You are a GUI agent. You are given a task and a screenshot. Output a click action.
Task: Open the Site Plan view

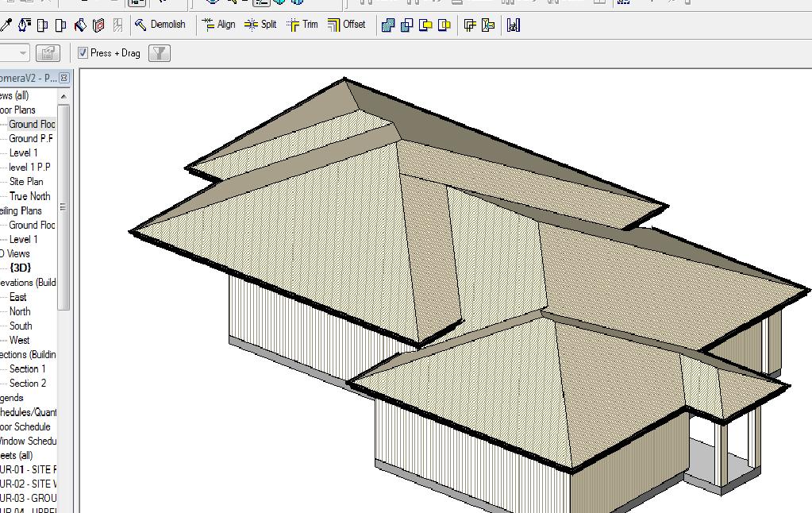click(26, 182)
